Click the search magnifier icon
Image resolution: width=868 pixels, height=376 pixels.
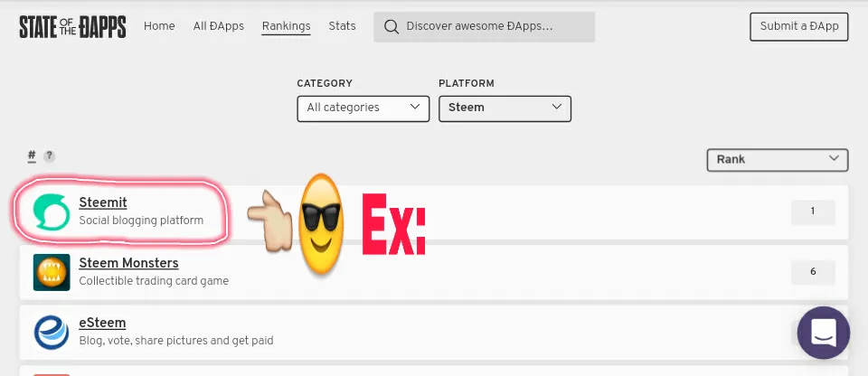coord(392,26)
